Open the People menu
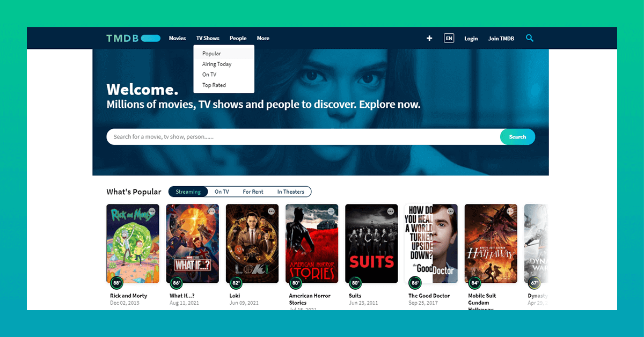Image resolution: width=644 pixels, height=337 pixels. tap(238, 38)
